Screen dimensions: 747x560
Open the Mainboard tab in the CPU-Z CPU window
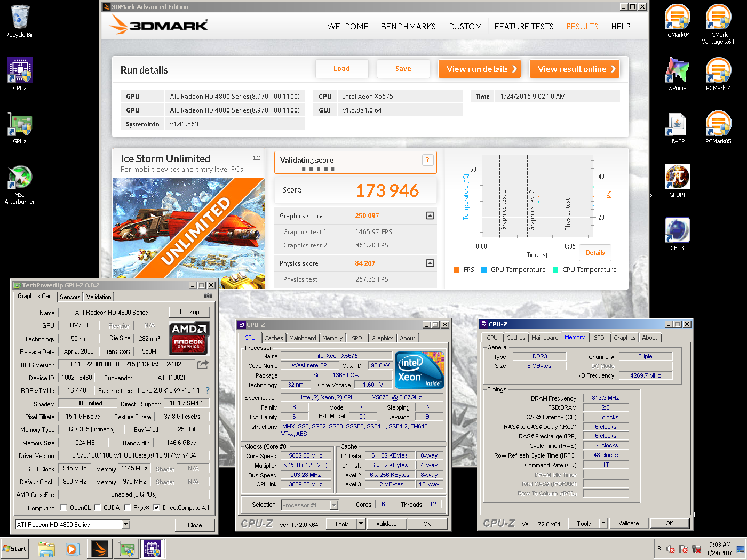pos(303,338)
